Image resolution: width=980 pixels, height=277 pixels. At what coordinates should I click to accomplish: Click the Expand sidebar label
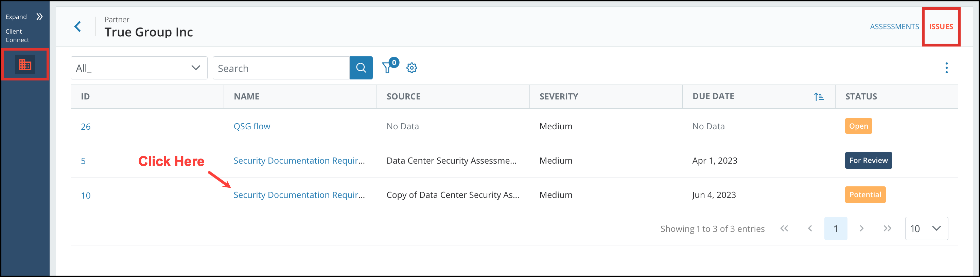click(x=16, y=17)
